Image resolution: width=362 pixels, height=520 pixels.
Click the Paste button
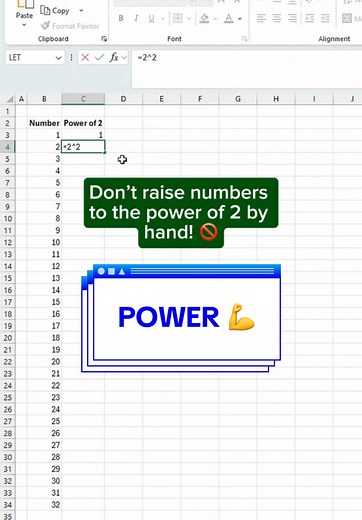click(24, 10)
